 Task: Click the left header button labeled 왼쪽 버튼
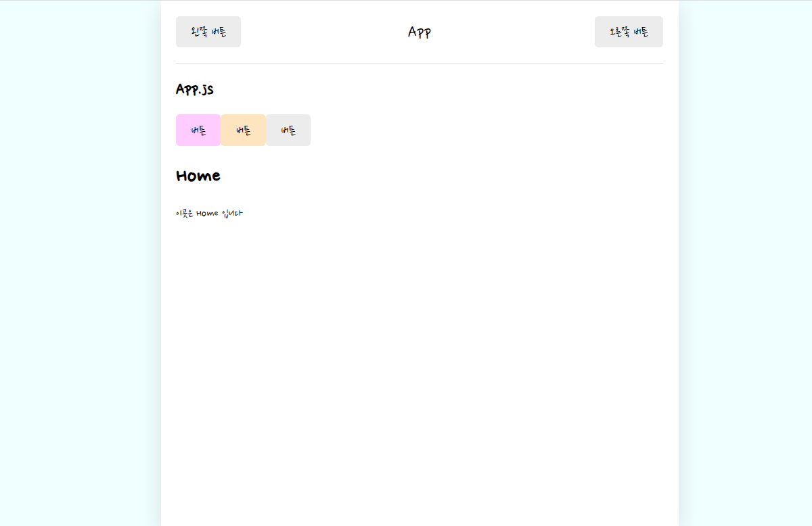point(208,31)
